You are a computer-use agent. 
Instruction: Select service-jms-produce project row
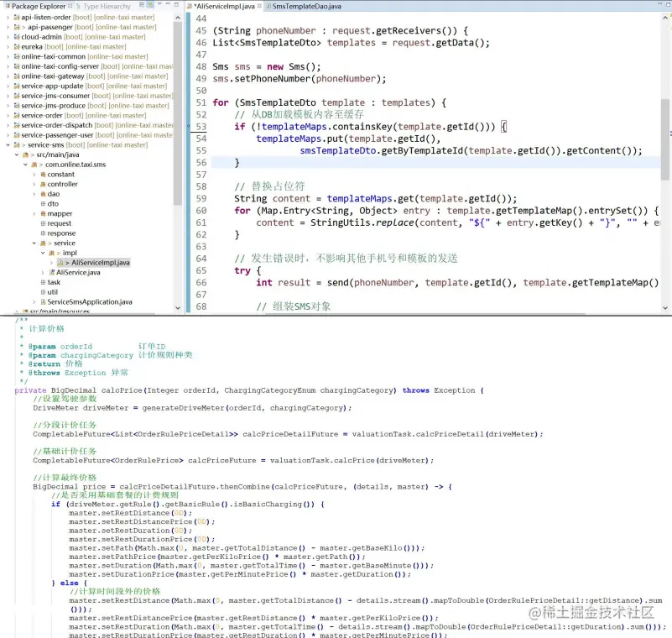coord(91,106)
